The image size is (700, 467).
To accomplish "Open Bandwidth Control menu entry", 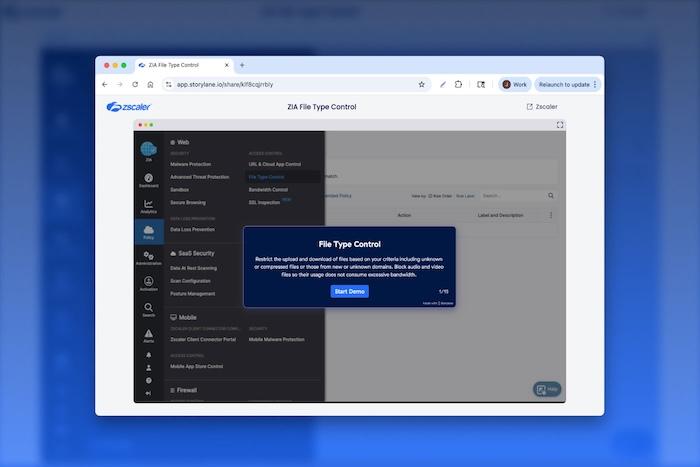I will [x=268, y=190].
